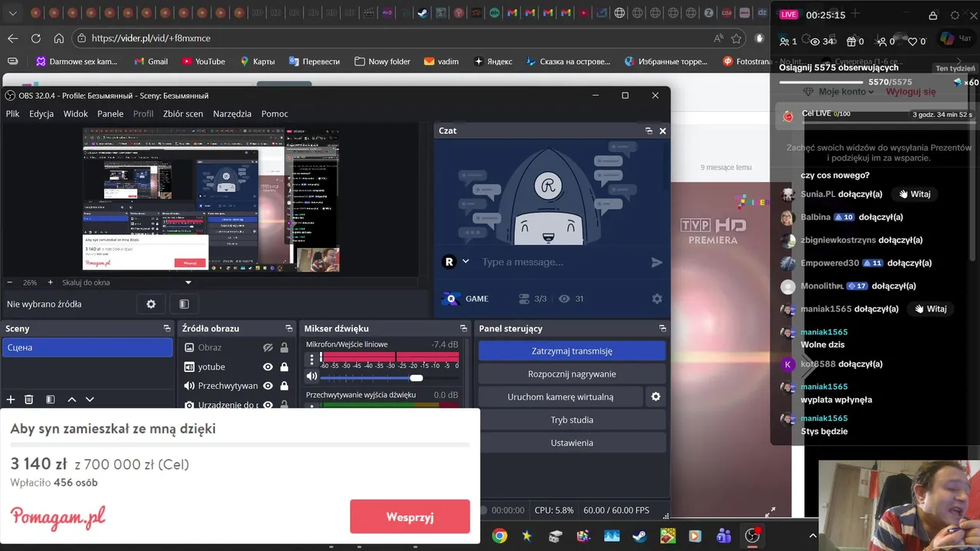The width and height of the screenshot is (980, 551).
Task: Open Карты bookmark
Action: coord(257,61)
